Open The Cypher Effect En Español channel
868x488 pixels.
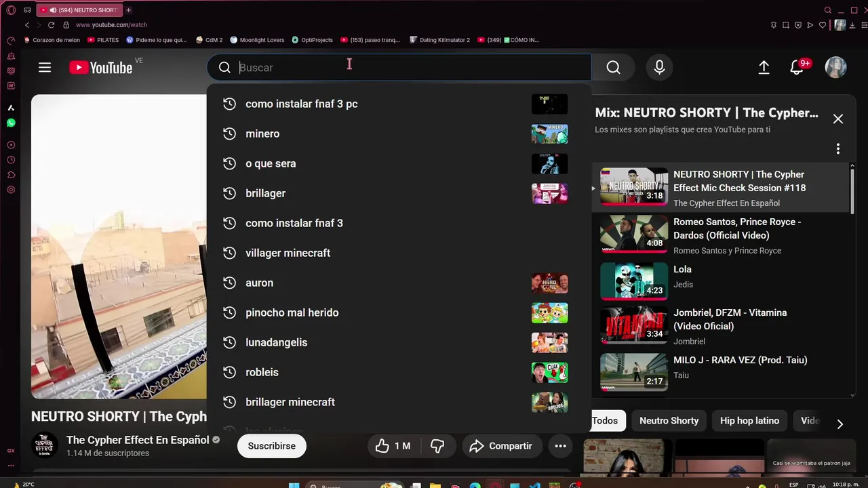pos(138,440)
